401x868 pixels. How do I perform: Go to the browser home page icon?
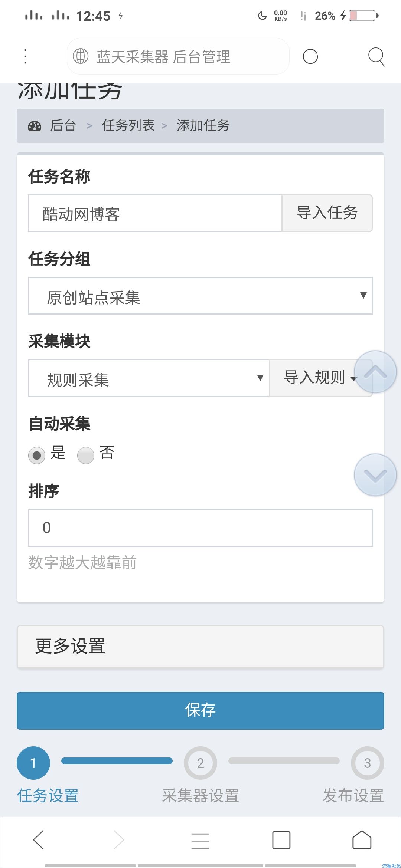362,840
